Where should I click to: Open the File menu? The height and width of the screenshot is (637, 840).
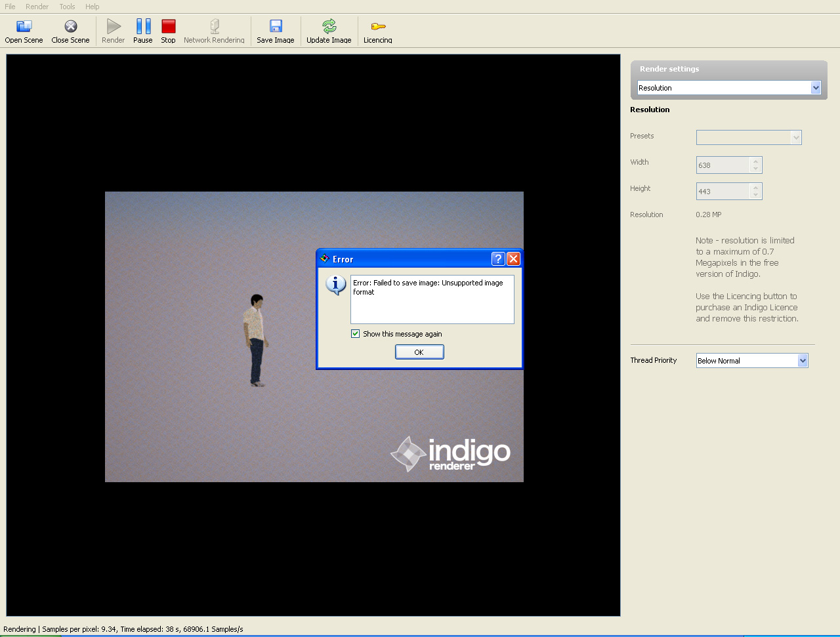pyautogui.click(x=10, y=7)
